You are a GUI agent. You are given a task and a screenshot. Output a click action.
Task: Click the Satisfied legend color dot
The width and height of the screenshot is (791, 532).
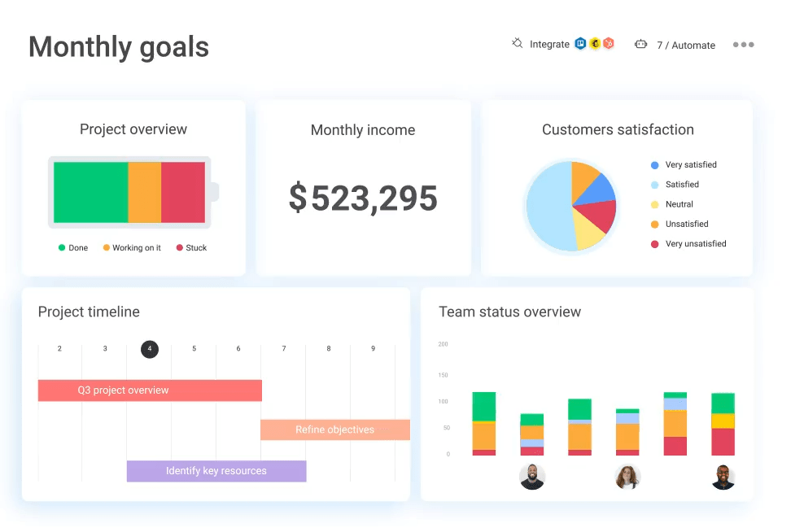click(x=655, y=185)
